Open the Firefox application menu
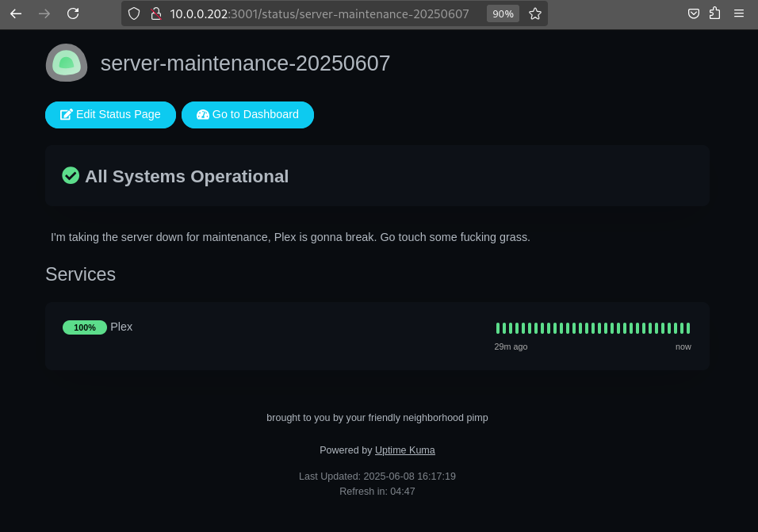The height and width of the screenshot is (532, 758). click(x=739, y=13)
